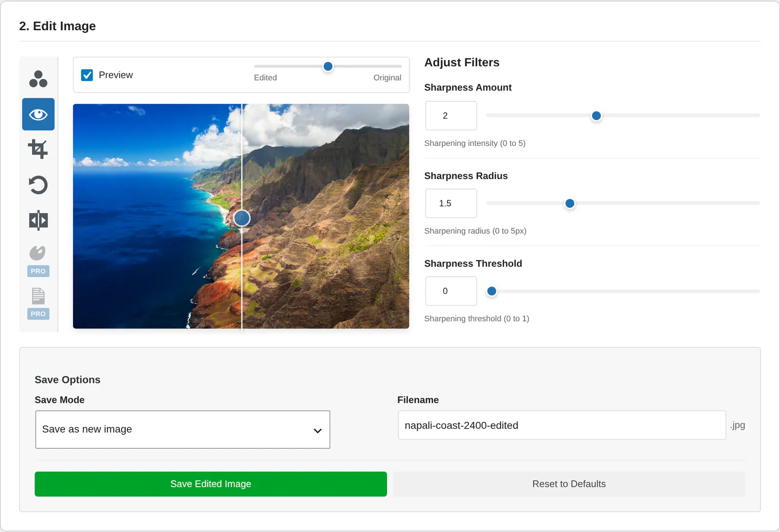Click Save Edited Image button

pos(211,484)
